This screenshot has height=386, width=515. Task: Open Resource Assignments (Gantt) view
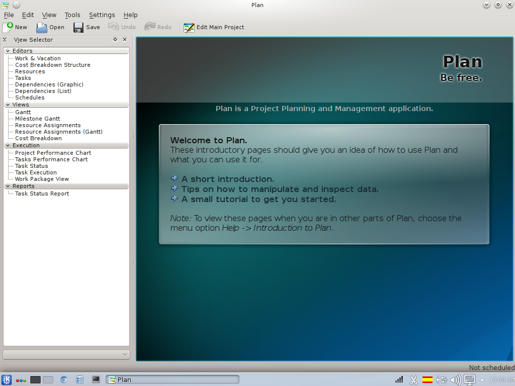(58, 132)
